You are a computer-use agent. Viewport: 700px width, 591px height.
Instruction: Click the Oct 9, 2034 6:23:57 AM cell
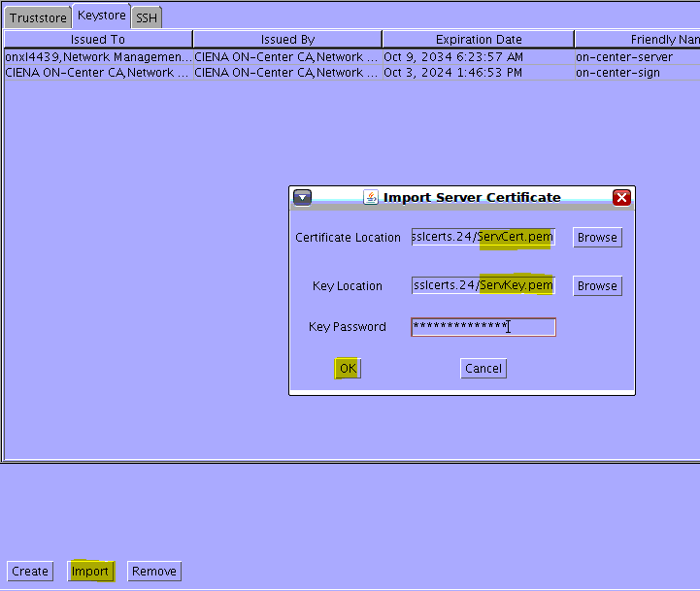478,57
